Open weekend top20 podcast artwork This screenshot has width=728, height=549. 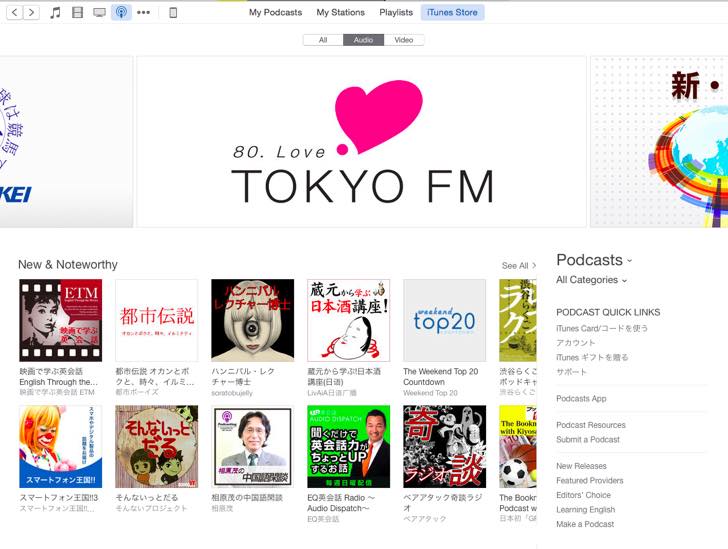click(x=445, y=320)
